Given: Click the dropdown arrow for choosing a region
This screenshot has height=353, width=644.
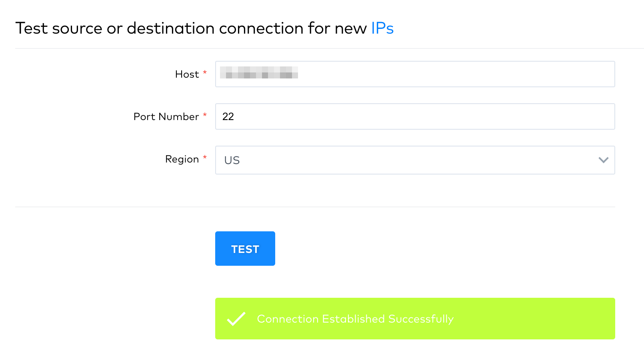Looking at the screenshot, I should click(x=603, y=160).
